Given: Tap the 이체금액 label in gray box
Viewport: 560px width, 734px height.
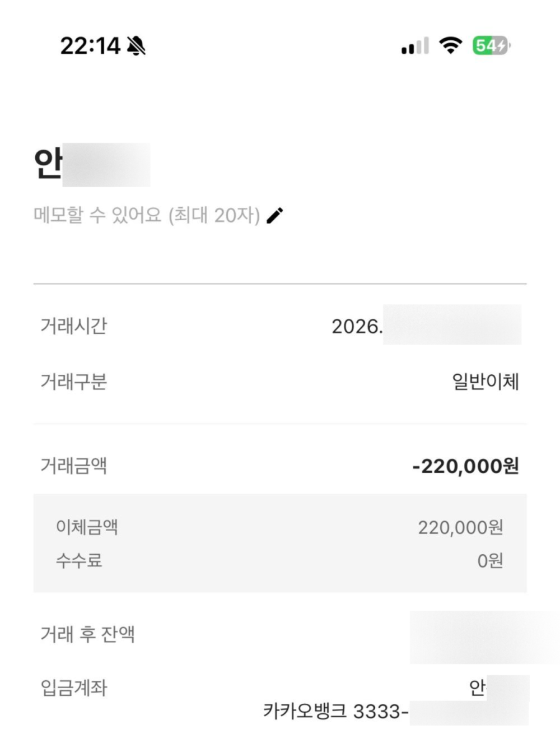Looking at the screenshot, I should point(87,527).
